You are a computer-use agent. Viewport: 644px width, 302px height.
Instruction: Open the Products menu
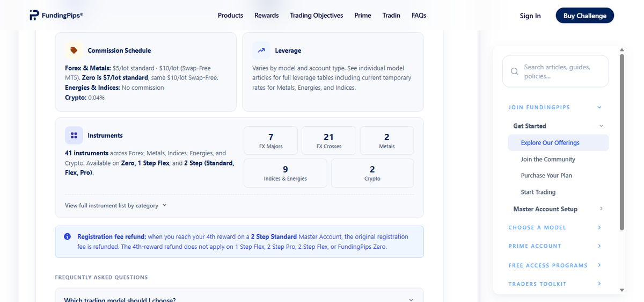(x=230, y=15)
